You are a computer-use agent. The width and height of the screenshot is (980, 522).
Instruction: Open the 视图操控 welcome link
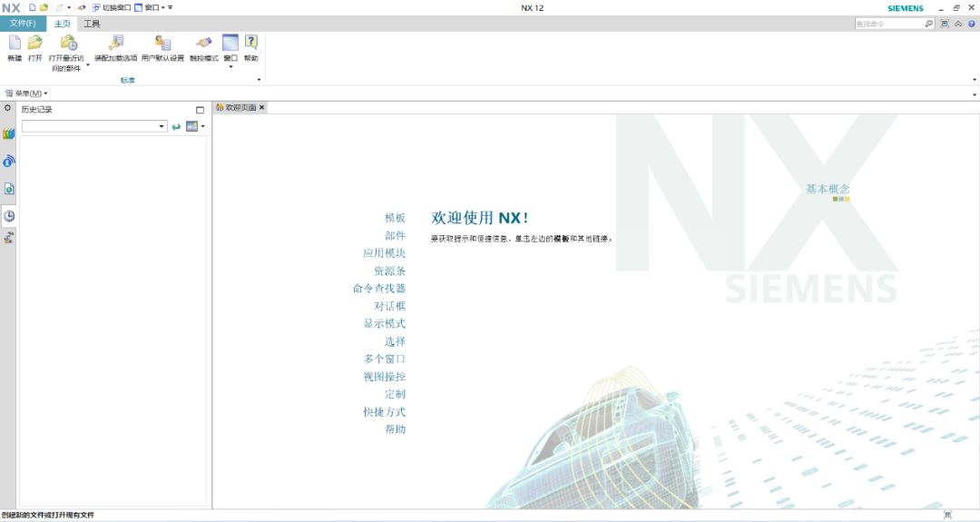[x=385, y=377]
